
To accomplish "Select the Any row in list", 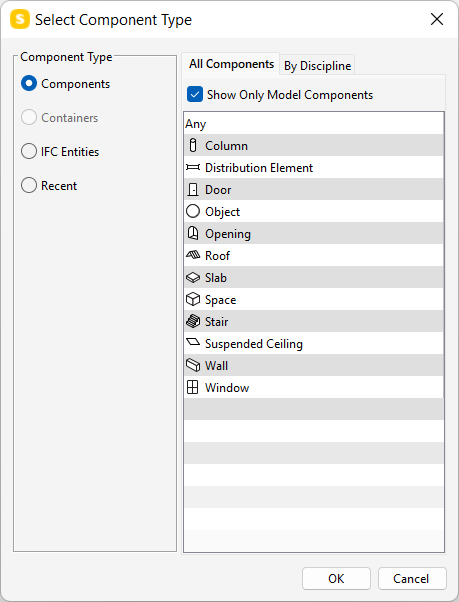I will pos(314,124).
